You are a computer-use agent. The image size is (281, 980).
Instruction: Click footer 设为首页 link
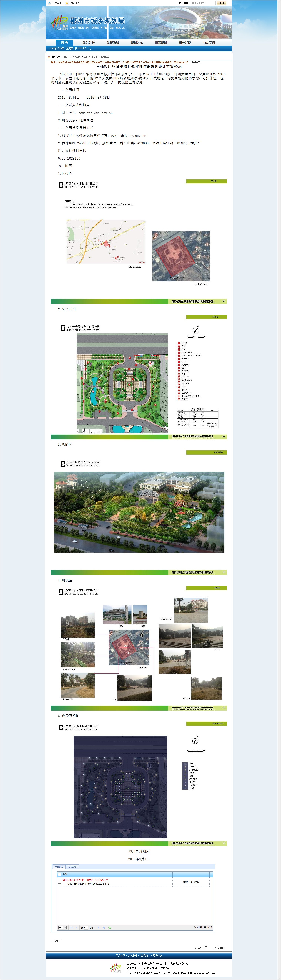click(x=120, y=956)
